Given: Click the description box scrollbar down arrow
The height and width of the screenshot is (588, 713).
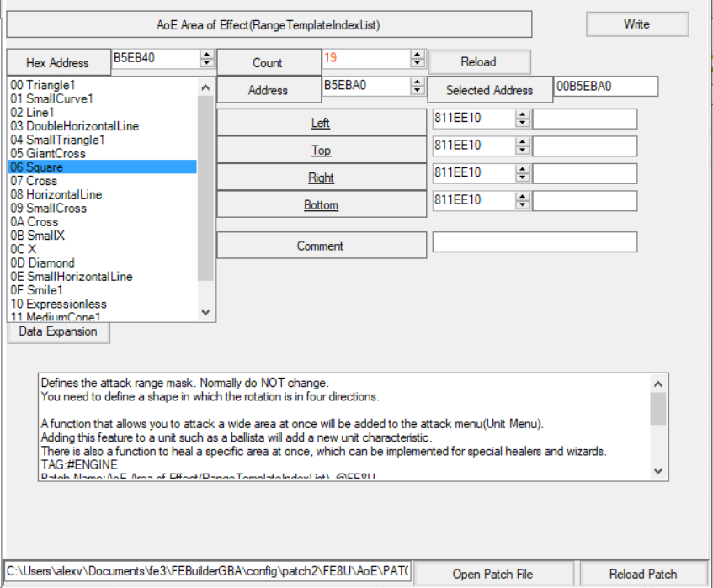Looking at the screenshot, I should pos(658,471).
